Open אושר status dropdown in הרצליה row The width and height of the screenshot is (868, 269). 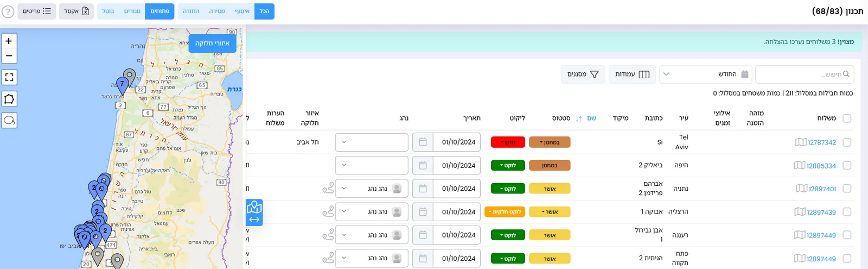tap(550, 212)
